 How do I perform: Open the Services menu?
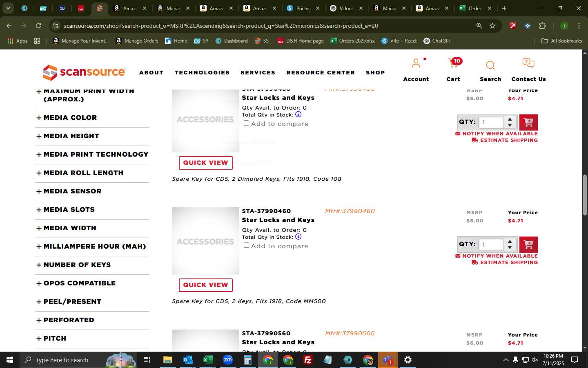coord(258,72)
